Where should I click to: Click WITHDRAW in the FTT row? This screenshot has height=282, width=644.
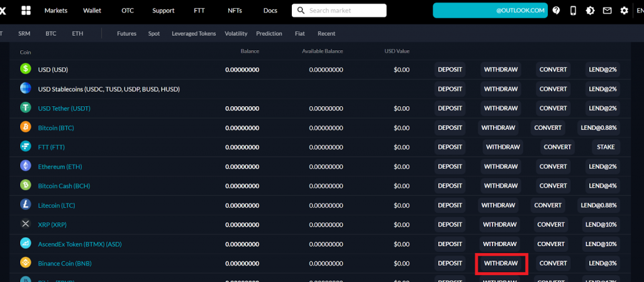503,147
